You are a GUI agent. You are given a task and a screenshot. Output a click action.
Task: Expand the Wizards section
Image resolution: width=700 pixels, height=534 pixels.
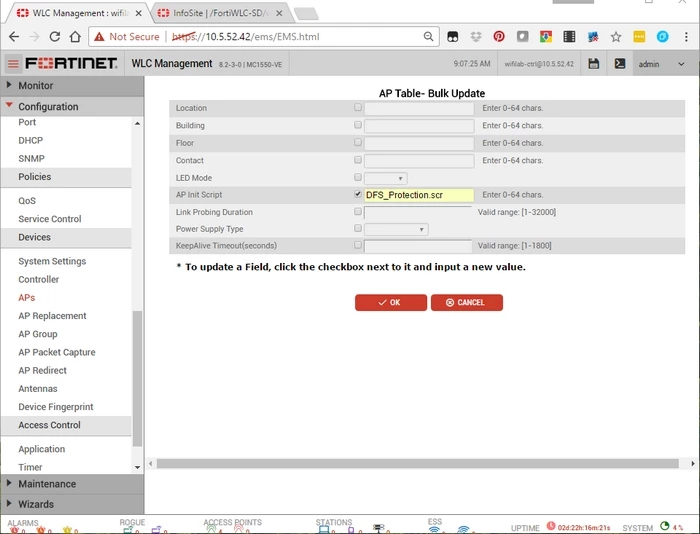[72, 504]
